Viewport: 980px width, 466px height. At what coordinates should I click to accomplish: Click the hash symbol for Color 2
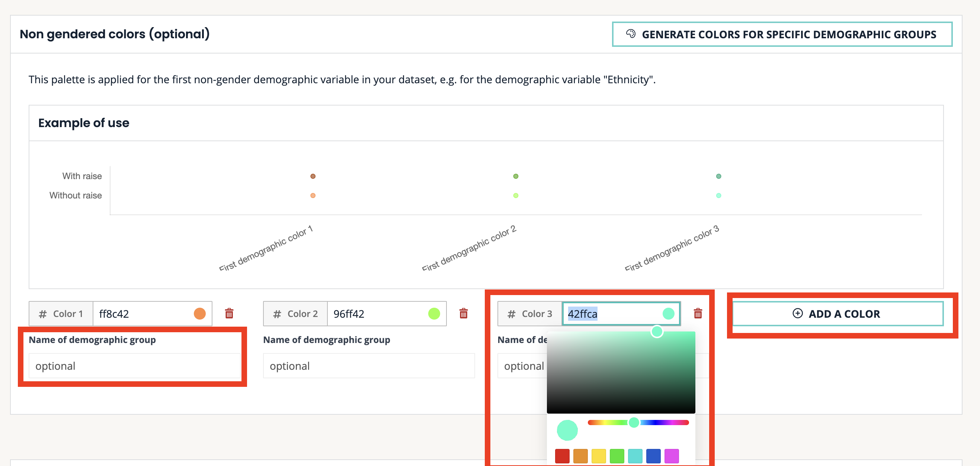coord(277,314)
